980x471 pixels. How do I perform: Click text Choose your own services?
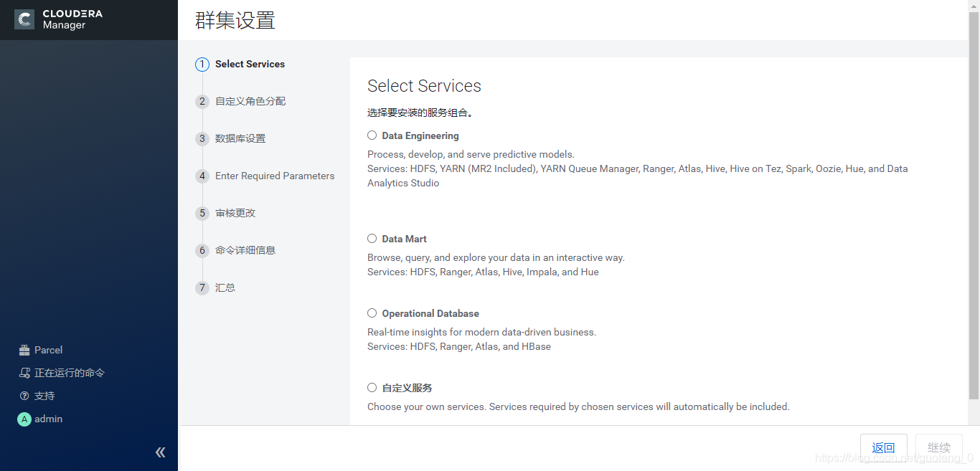578,406
